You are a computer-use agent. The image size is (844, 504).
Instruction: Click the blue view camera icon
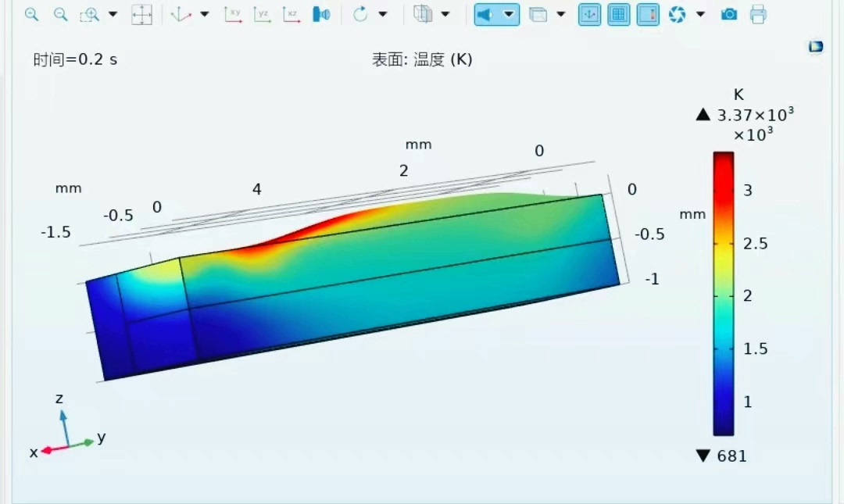click(x=321, y=15)
